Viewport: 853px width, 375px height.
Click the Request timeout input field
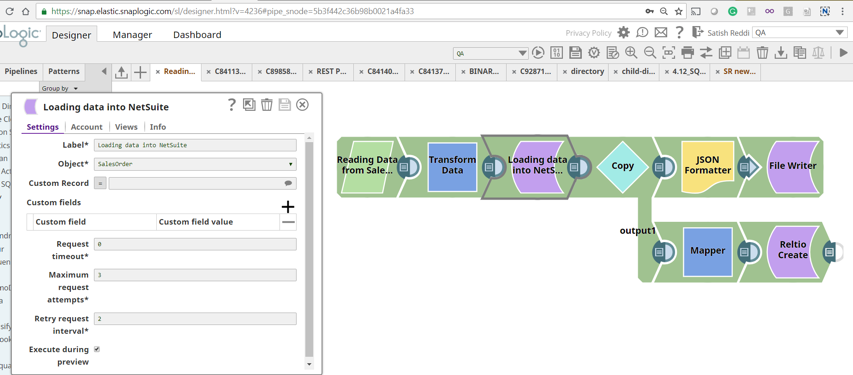pos(195,244)
